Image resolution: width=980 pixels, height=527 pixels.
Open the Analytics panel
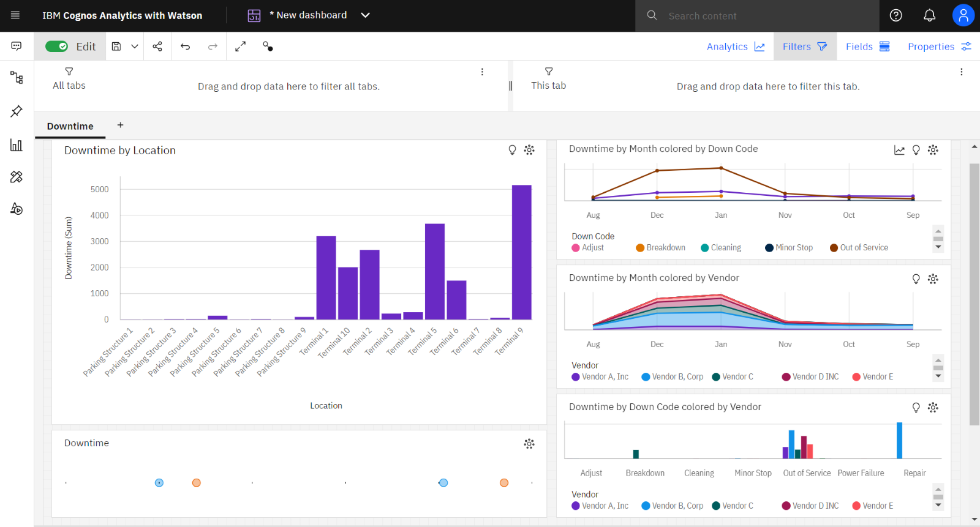coord(736,47)
